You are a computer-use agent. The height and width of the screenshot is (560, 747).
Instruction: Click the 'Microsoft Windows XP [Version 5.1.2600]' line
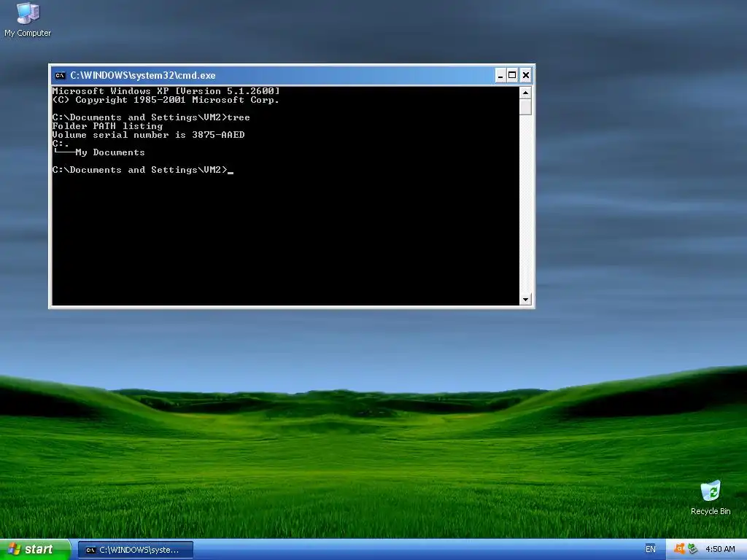click(166, 91)
